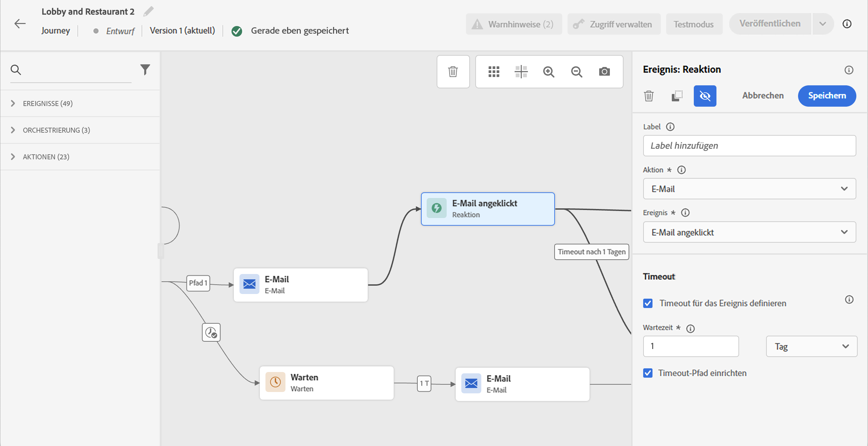868x446 pixels.
Task: Go back using the left arrow
Action: (x=20, y=24)
